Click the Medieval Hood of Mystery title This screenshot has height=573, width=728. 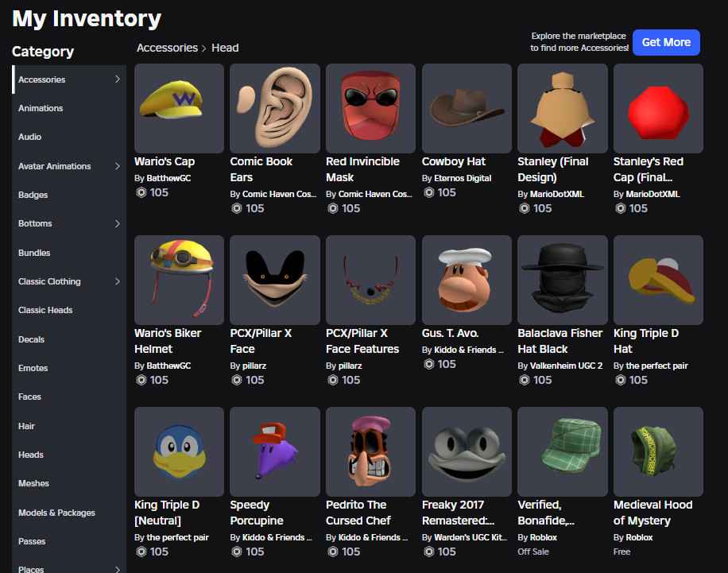[652, 513]
